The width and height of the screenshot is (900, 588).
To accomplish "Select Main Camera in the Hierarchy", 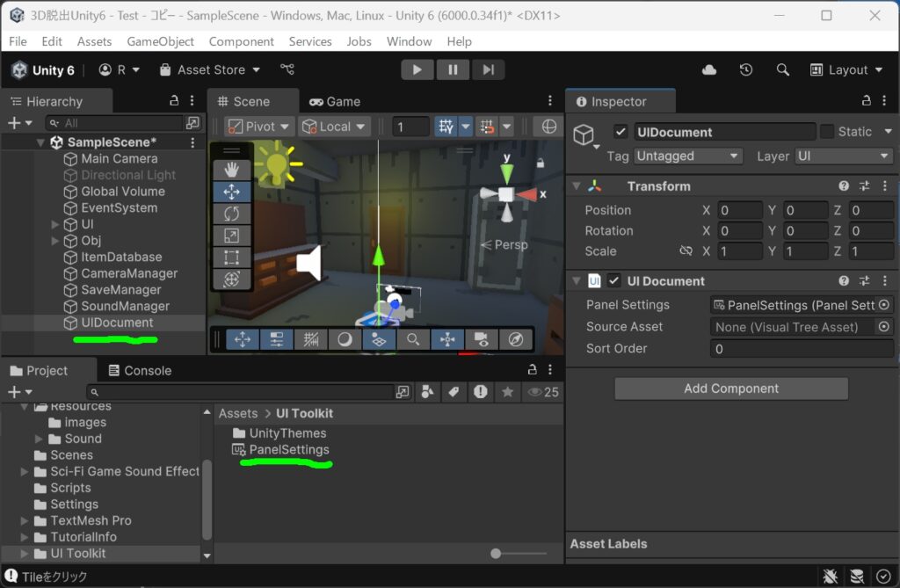I will (x=119, y=158).
